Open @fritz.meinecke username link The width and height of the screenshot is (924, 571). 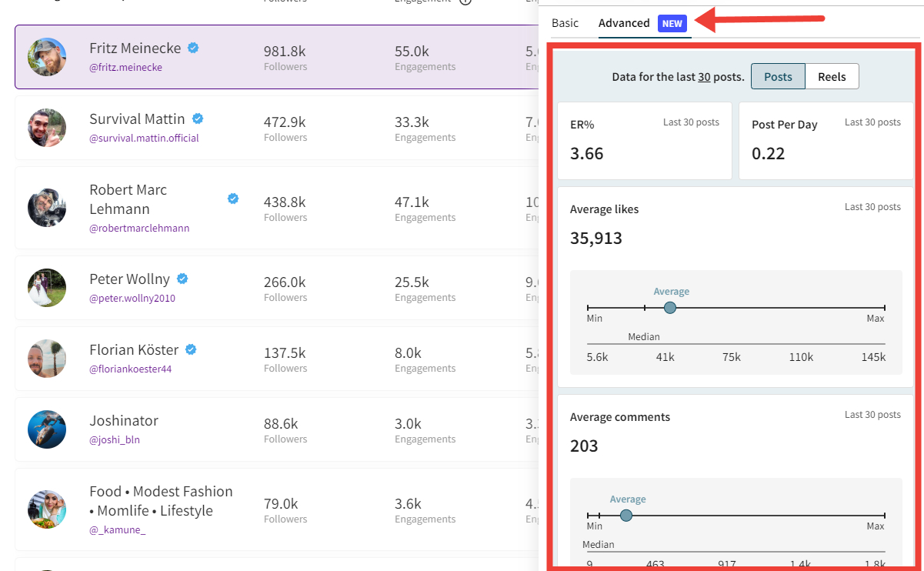[x=125, y=68]
